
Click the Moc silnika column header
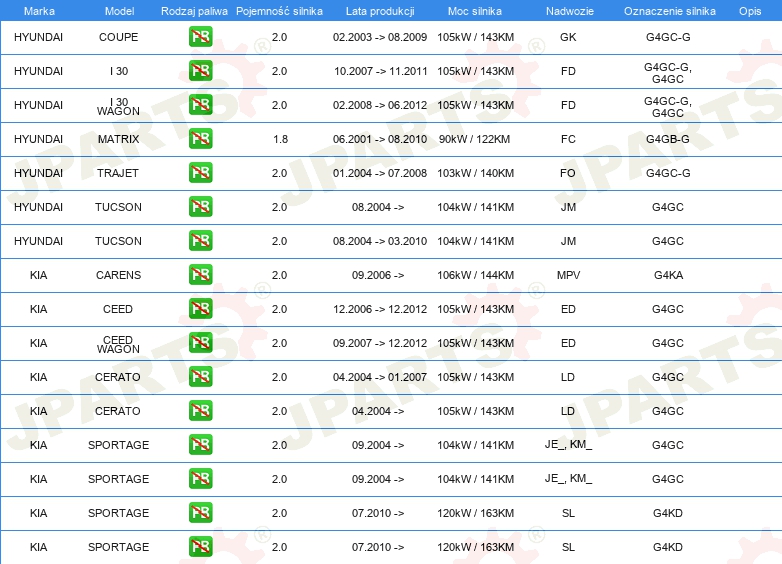tap(475, 11)
